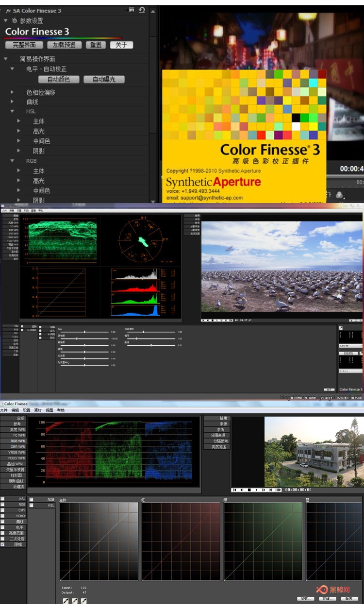
Task: Click the master 主体 curve graph
Action: 99,541
